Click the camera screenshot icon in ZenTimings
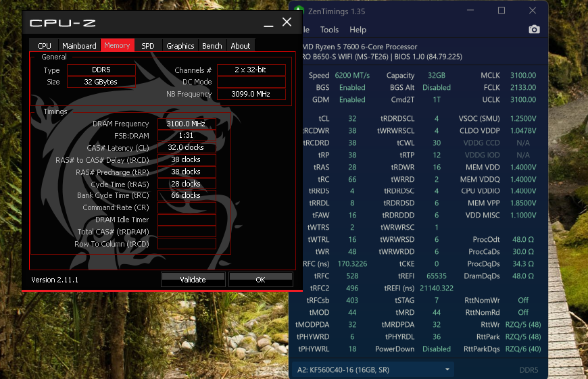 534,30
